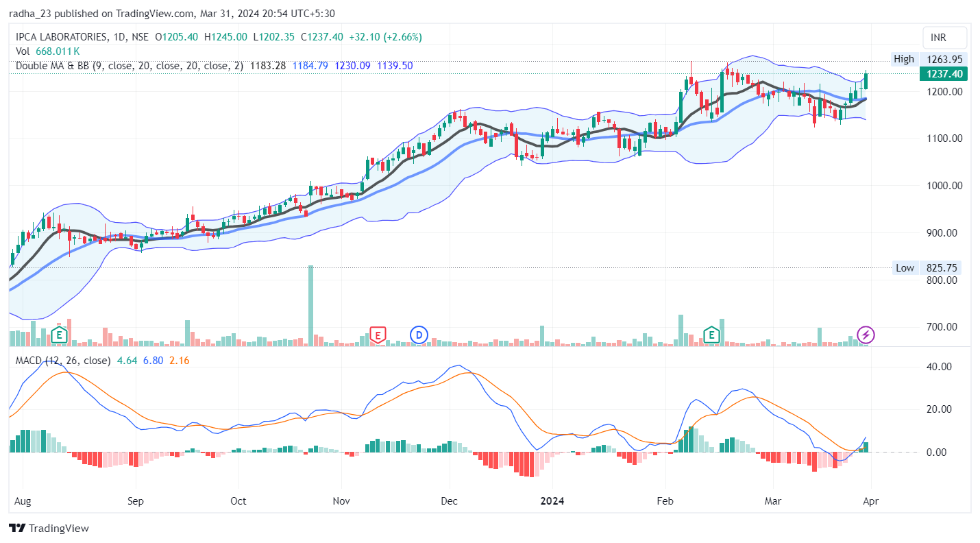This screenshot has height=543, width=980.
Task: Click the last green candle at 1237.40
Action: pyautogui.click(x=866, y=81)
